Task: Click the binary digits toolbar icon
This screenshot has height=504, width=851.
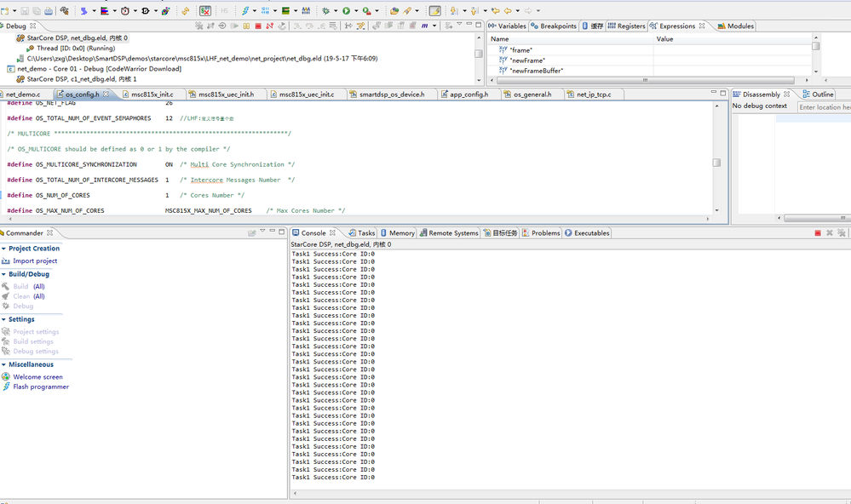Action: click(x=265, y=11)
